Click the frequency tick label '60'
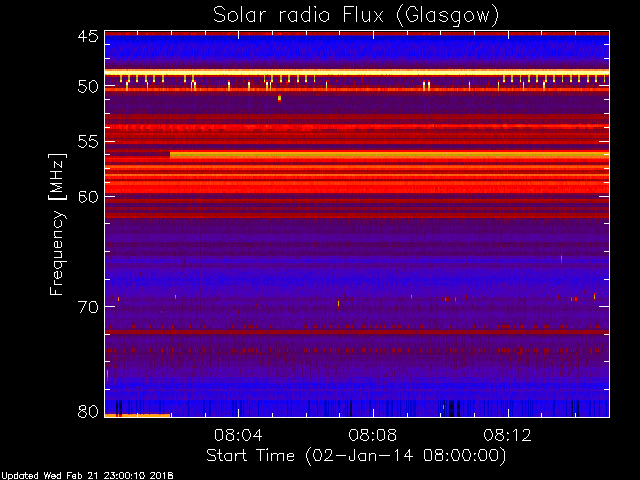This screenshot has height=480, width=640. pyautogui.click(x=88, y=196)
